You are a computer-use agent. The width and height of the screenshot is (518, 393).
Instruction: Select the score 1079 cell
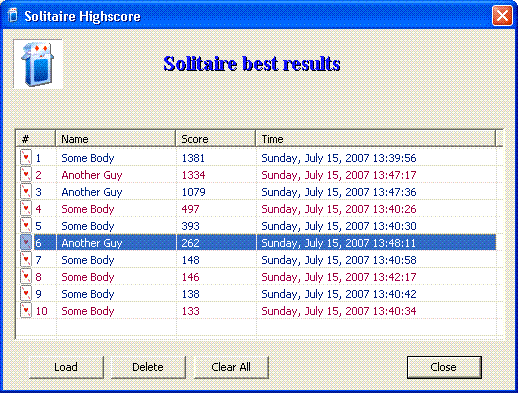(193, 192)
